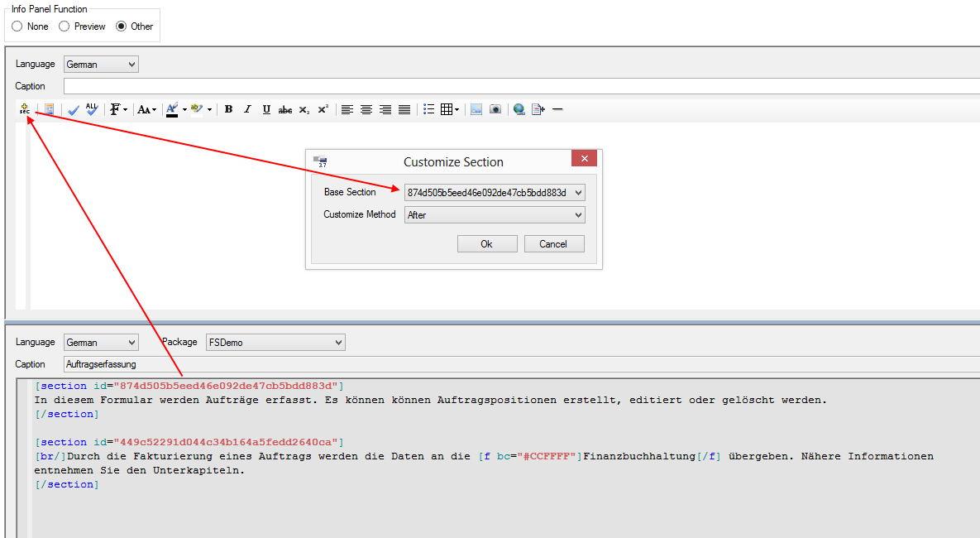Toggle italic formatting

[x=247, y=109]
